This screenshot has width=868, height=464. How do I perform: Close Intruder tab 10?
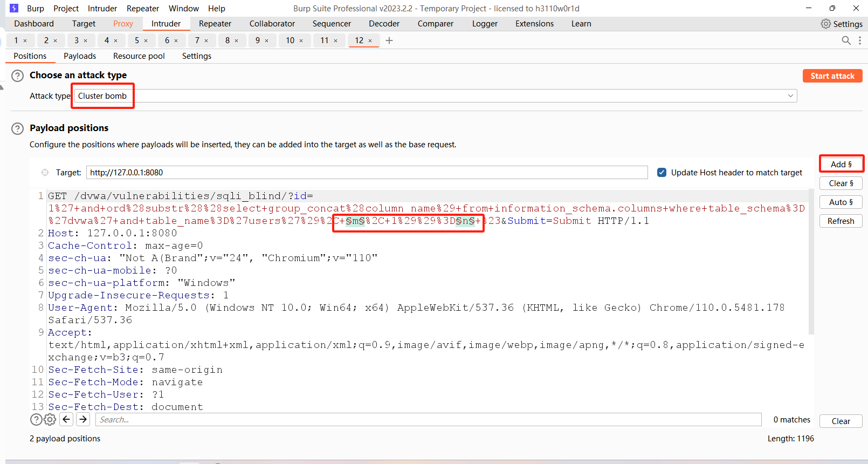[x=301, y=40]
